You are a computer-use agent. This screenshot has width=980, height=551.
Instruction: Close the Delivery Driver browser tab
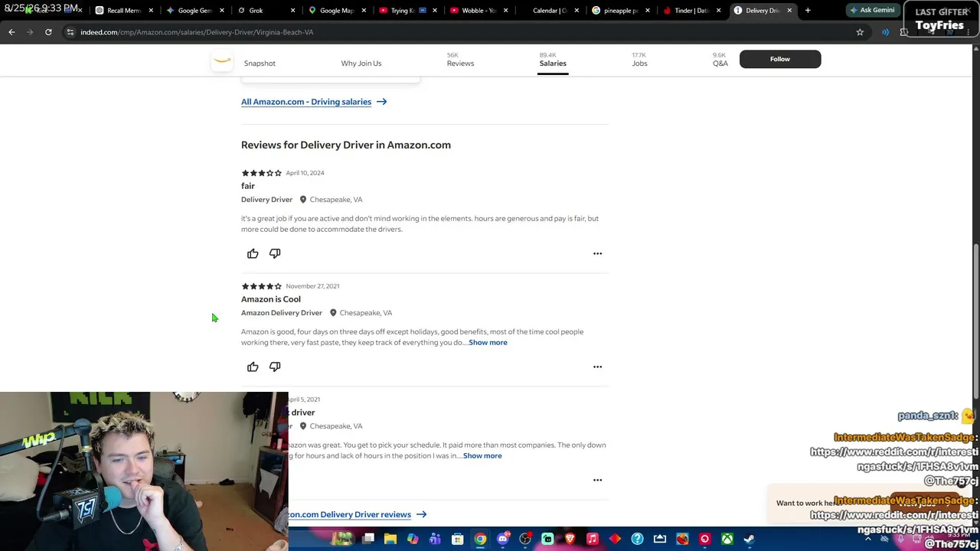[789, 11]
